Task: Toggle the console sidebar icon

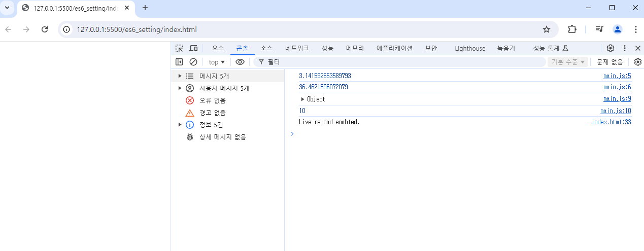Action: (179, 62)
